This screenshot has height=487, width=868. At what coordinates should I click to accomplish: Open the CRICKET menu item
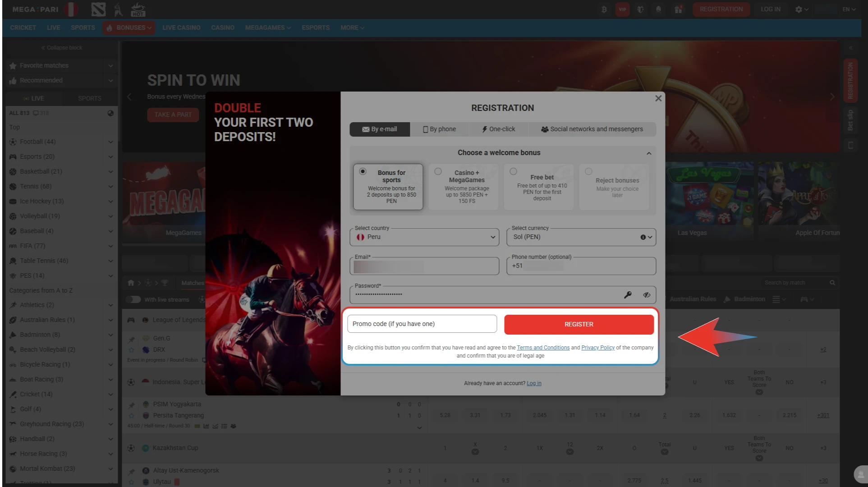tap(23, 28)
